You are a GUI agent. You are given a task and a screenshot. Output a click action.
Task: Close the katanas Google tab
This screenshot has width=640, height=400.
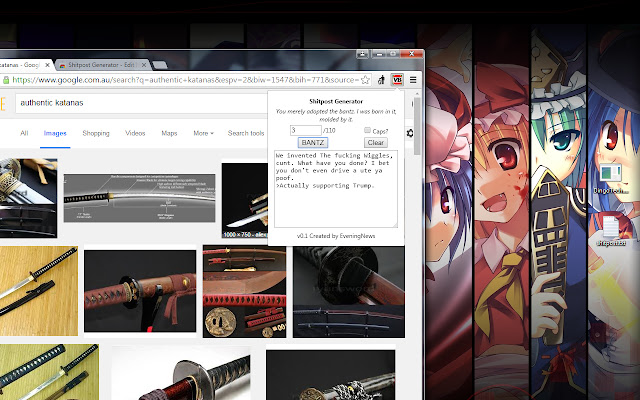[x=47, y=65]
